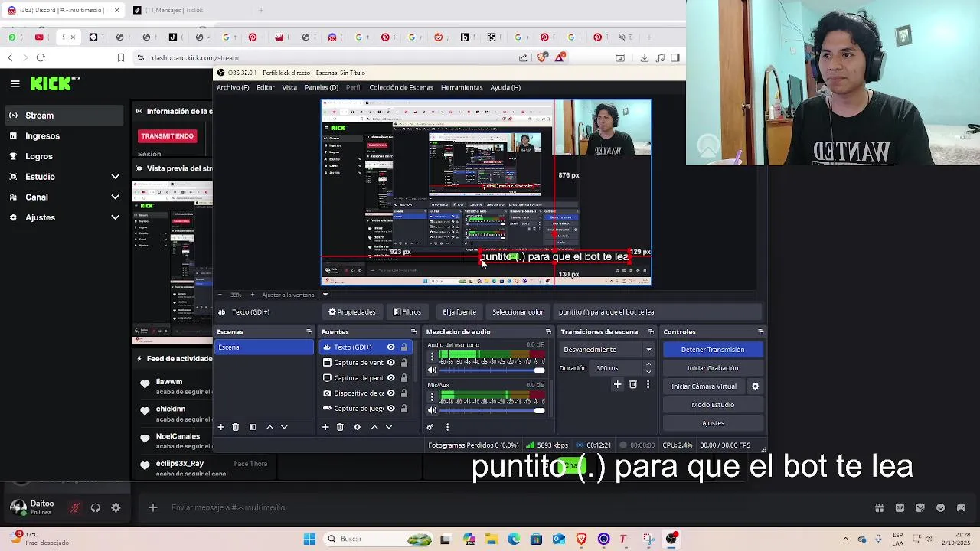The height and width of the screenshot is (551, 980).
Task: Move the scene up in Escenas
Action: click(269, 427)
